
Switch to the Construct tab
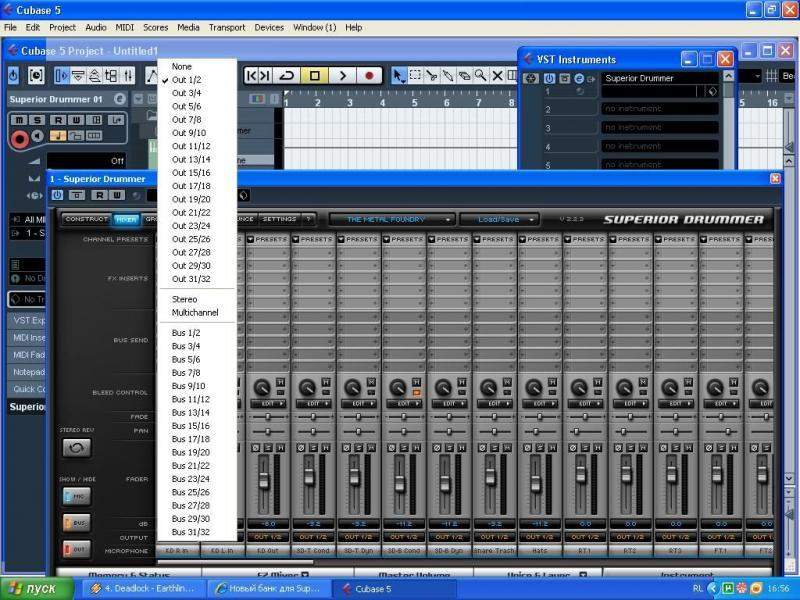(86, 219)
